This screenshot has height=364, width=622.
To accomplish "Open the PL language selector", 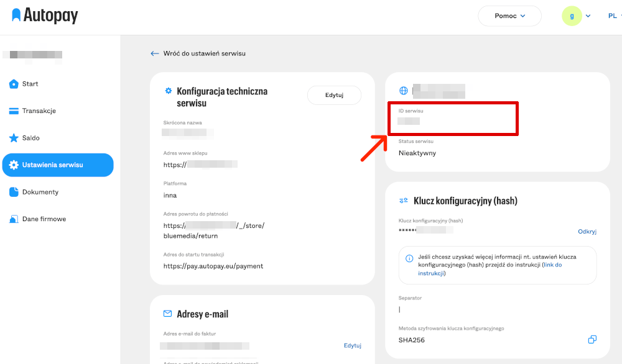I will 613,16.
